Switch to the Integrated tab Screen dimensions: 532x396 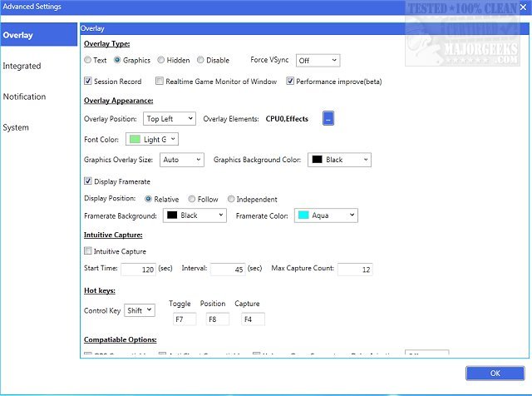tap(22, 66)
